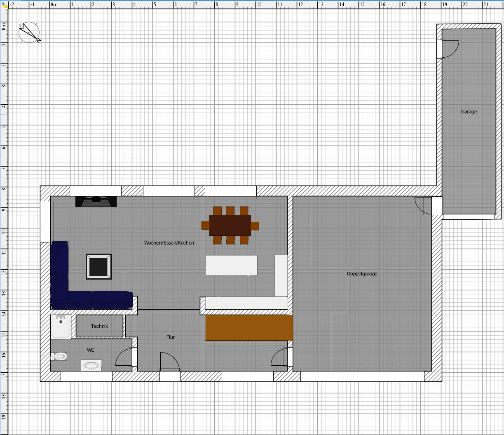Screen dimensions: 504x435
Task: Select the shower tray beside Technik room
Action: (61, 327)
